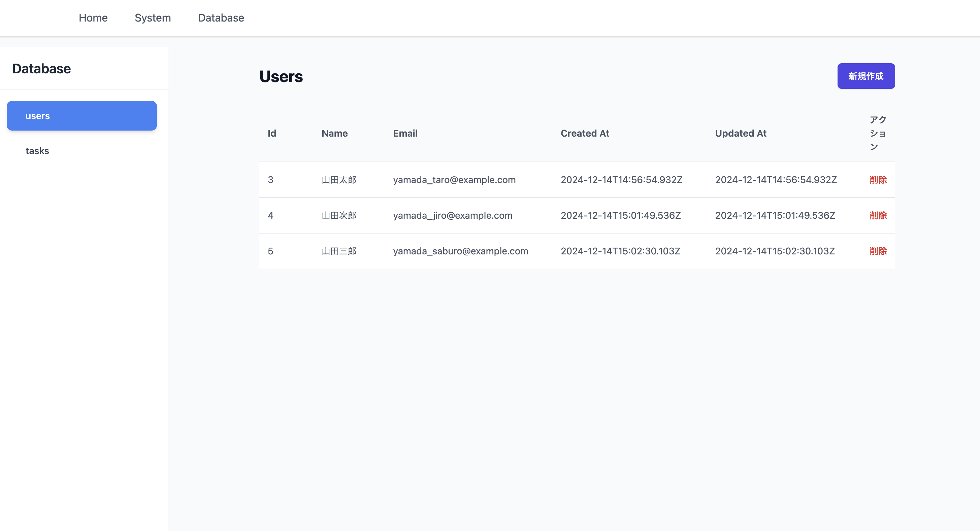This screenshot has width=980, height=531.
Task: Delete user 山田次郎 with 削除 link
Action: click(x=878, y=215)
